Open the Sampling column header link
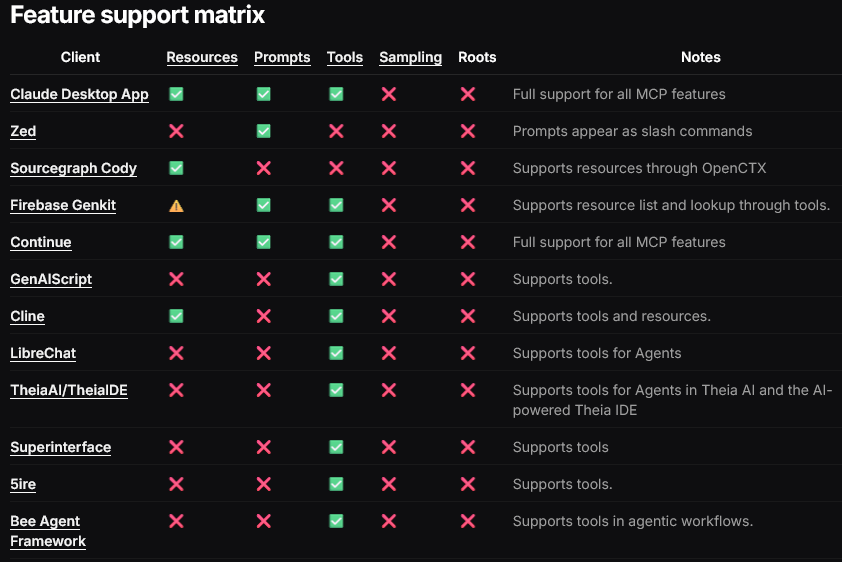 pyautogui.click(x=410, y=57)
